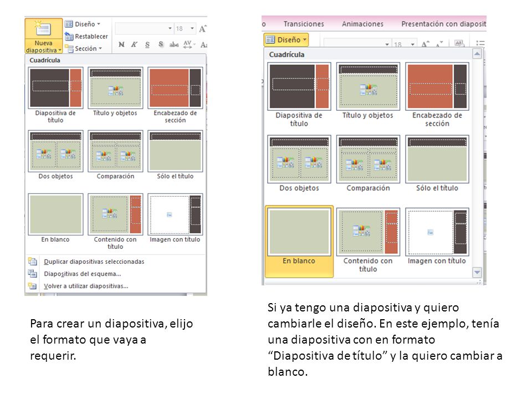This screenshot has width=532, height=399.
Task: Click the Cuadrícula header in the left gallery
Action: pos(45,60)
